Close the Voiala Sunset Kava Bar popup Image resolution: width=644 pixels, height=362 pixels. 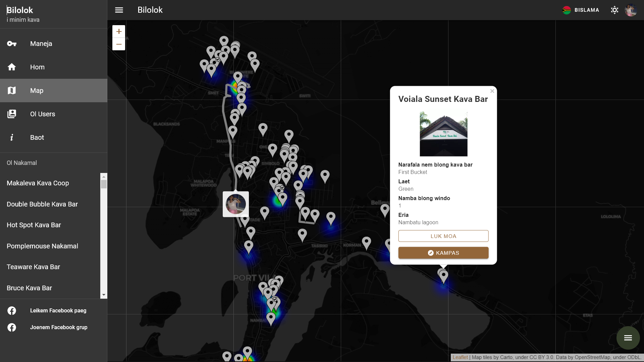pos(492,91)
